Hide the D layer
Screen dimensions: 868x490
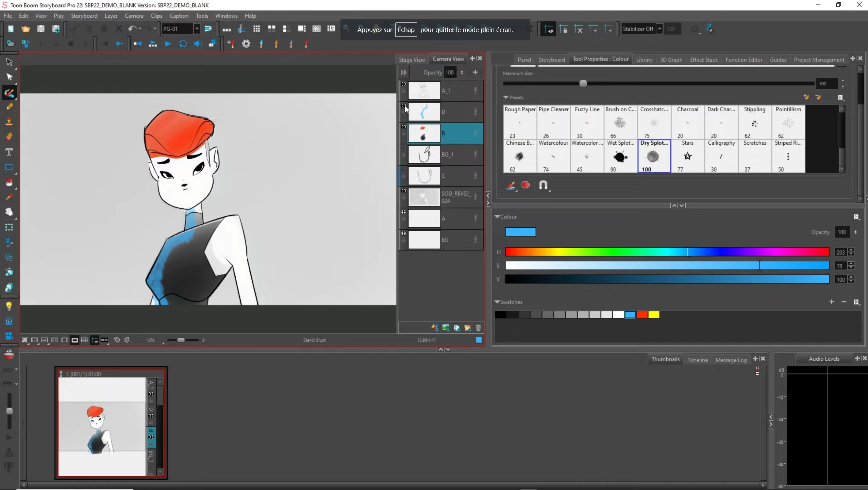403,105
